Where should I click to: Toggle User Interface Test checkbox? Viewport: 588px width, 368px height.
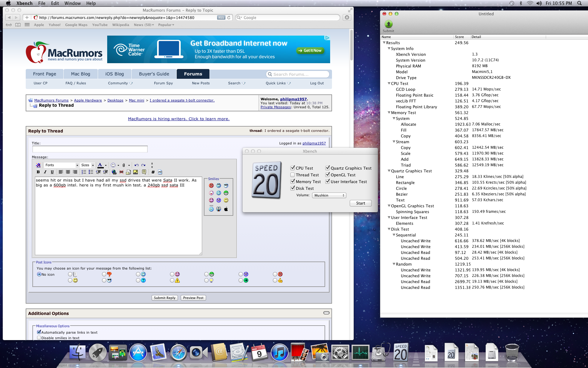pos(327,182)
